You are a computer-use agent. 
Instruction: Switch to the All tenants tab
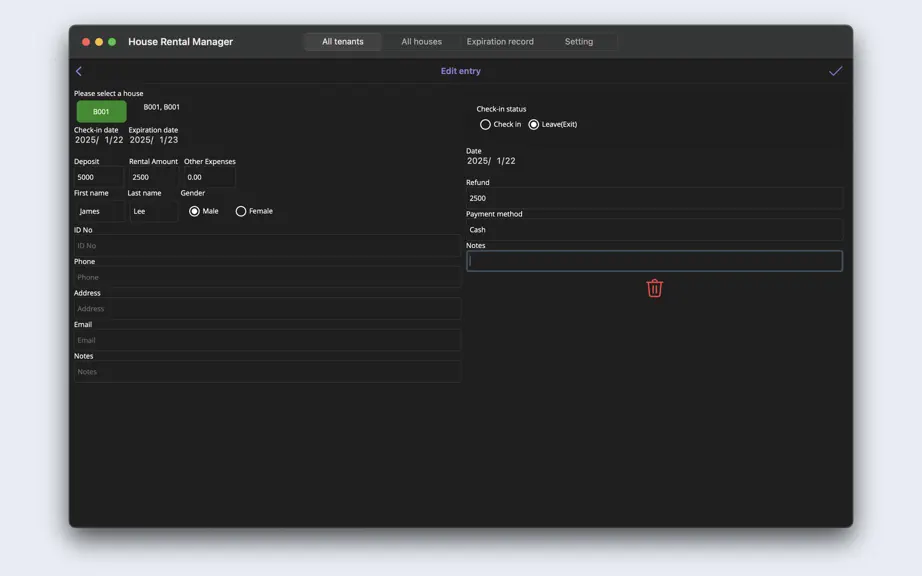[x=343, y=42]
